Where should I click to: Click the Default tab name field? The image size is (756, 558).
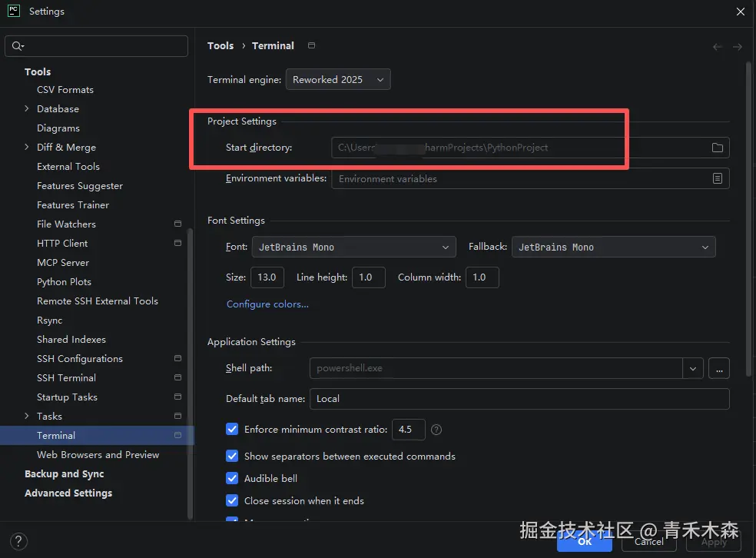tap(519, 399)
